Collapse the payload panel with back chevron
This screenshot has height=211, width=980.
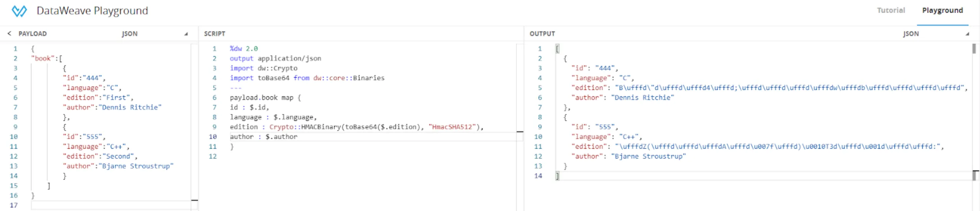pos(9,34)
